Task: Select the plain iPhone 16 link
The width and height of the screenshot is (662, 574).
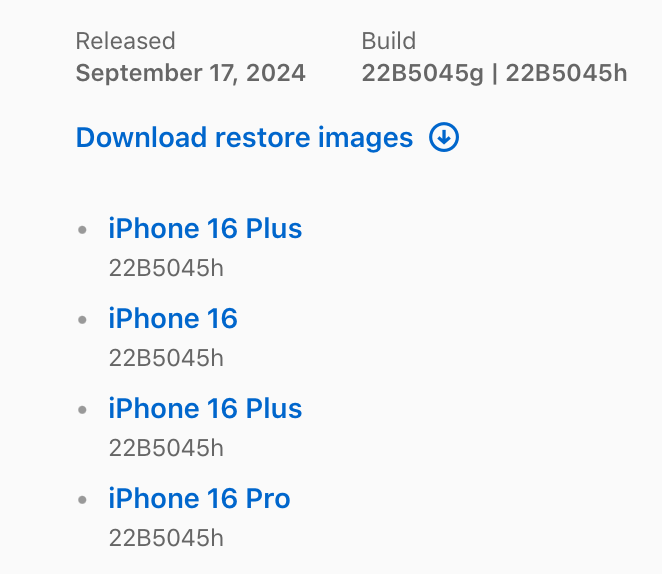Action: [x=173, y=318]
